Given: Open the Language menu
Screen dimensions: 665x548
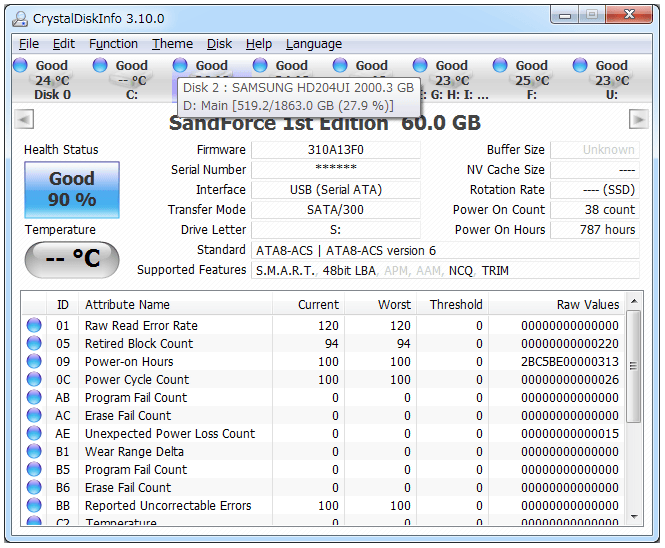Looking at the screenshot, I should [313, 44].
